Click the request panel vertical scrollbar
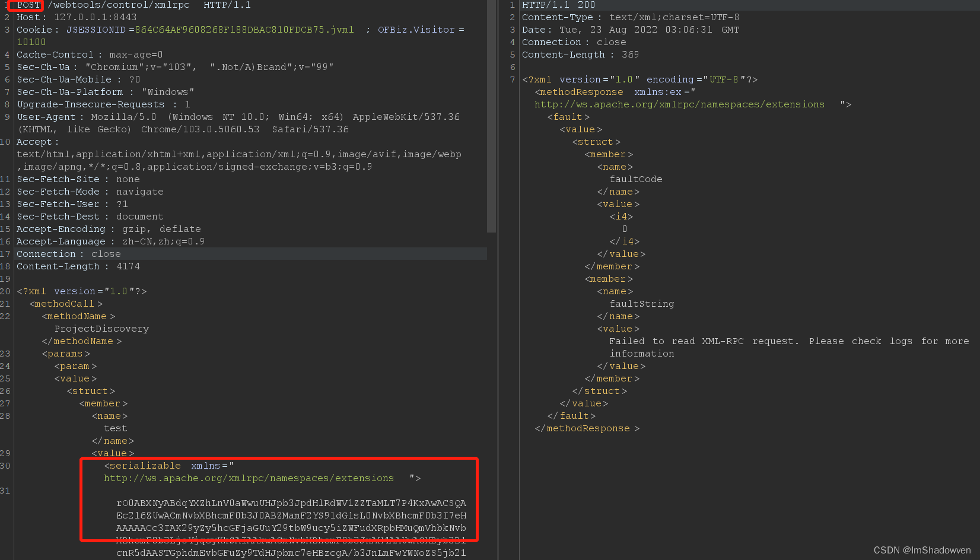The image size is (980, 560). click(491, 116)
